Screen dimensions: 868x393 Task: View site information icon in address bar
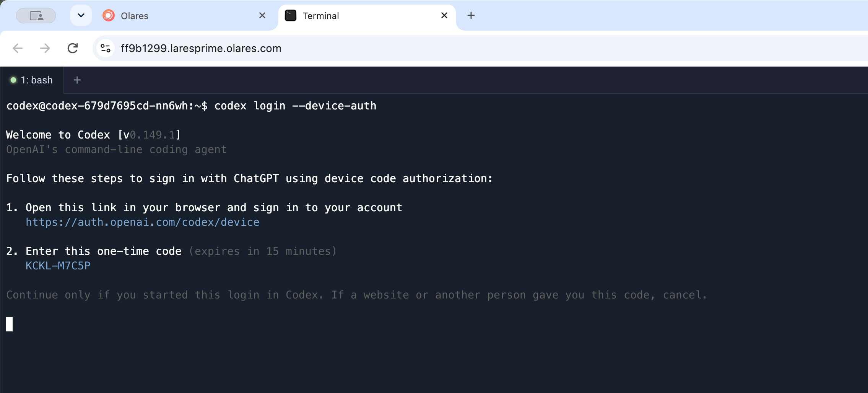tap(106, 48)
